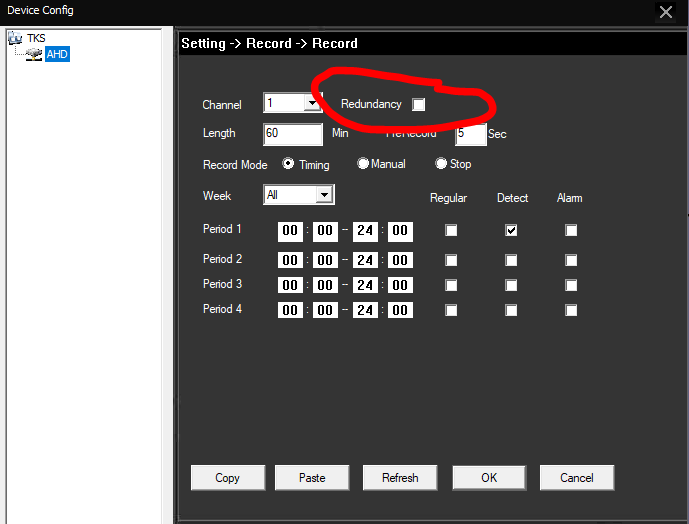
Task: Uncheck Detect for Period 1
Action: 511,230
